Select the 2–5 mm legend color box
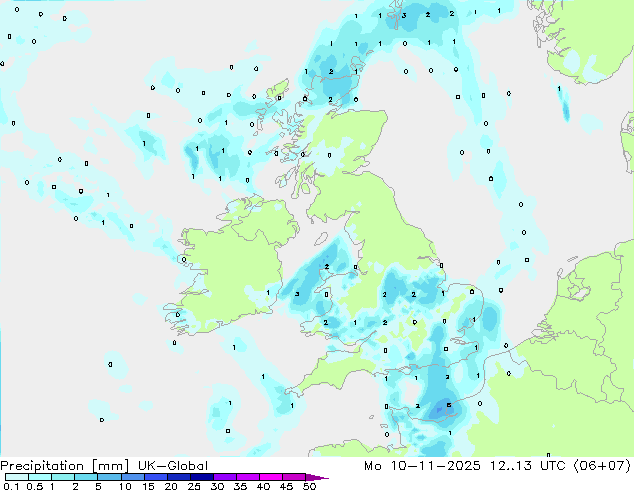The image size is (634, 490). [x=86, y=477]
